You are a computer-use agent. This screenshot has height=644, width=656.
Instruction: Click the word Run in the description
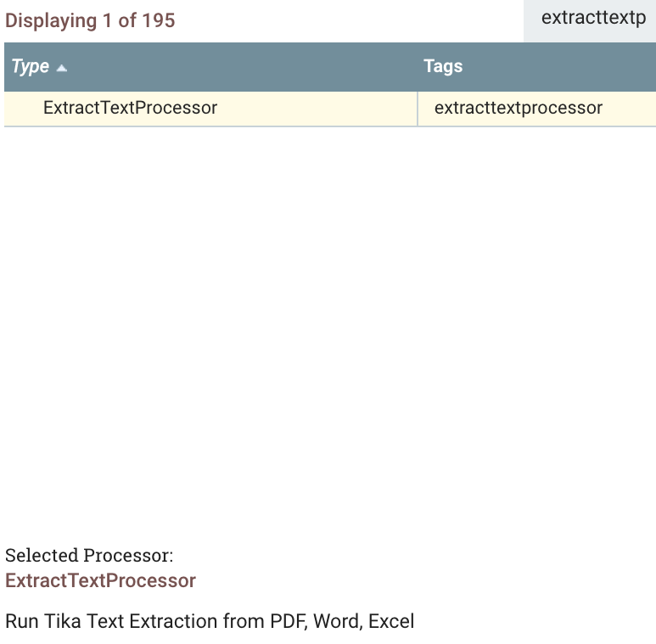[x=22, y=621]
